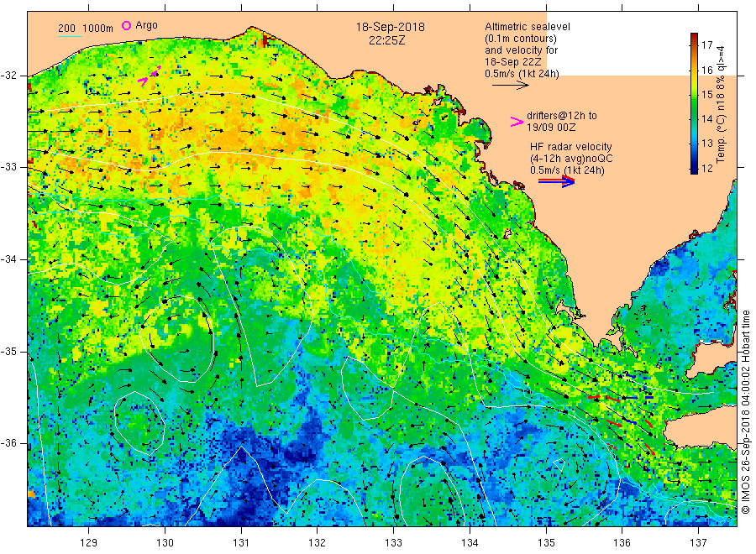Click the -35 latitude axis label
The image size is (756, 554).
[8, 352]
